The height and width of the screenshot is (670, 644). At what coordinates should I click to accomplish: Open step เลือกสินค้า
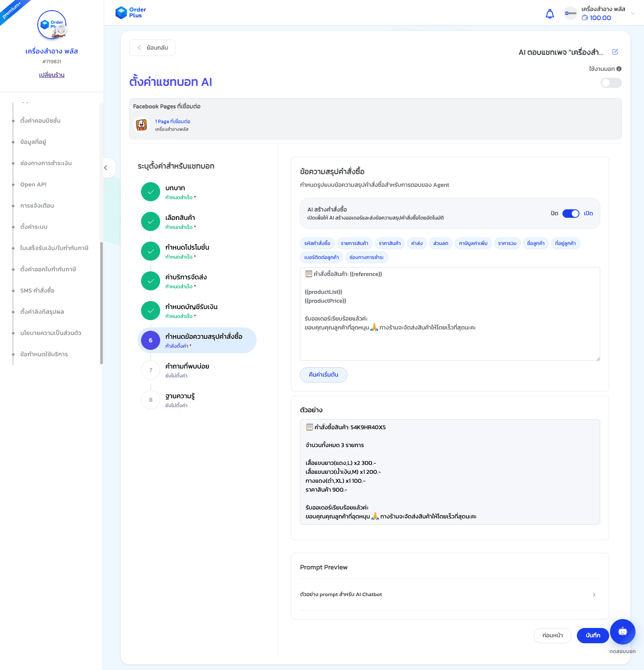tap(197, 222)
